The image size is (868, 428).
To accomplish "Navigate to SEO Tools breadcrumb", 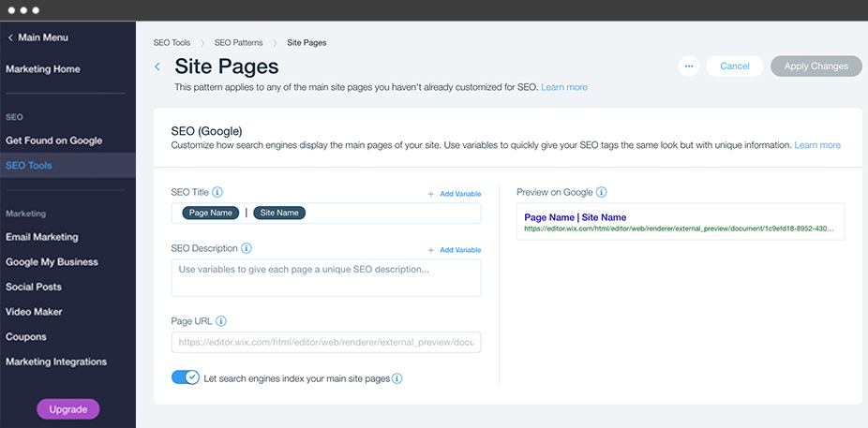I will 172,42.
